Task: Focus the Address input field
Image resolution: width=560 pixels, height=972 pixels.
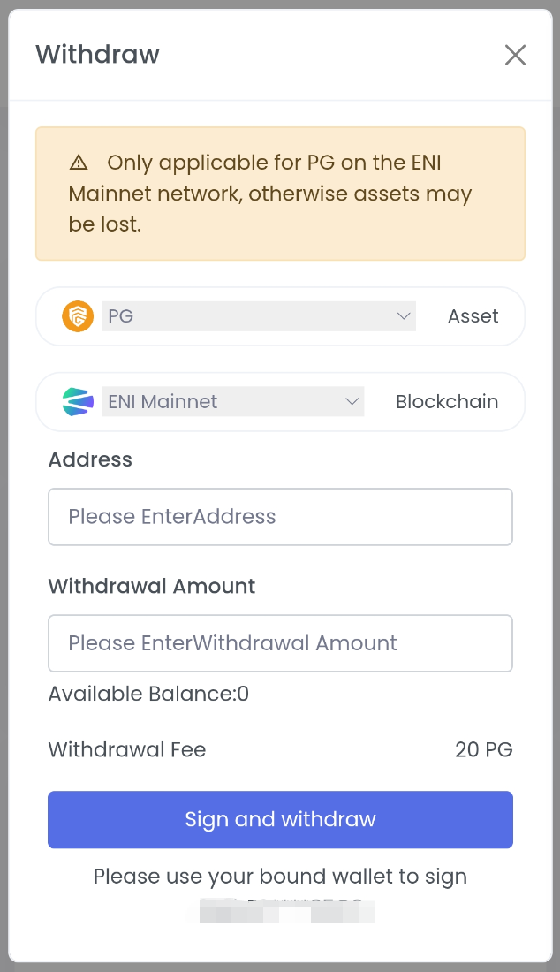Action: (x=280, y=517)
